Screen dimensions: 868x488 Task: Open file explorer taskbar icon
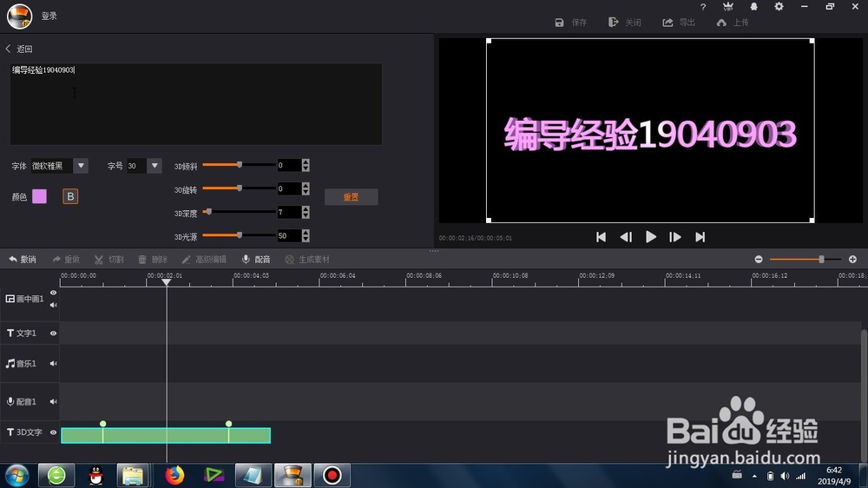tap(133, 475)
